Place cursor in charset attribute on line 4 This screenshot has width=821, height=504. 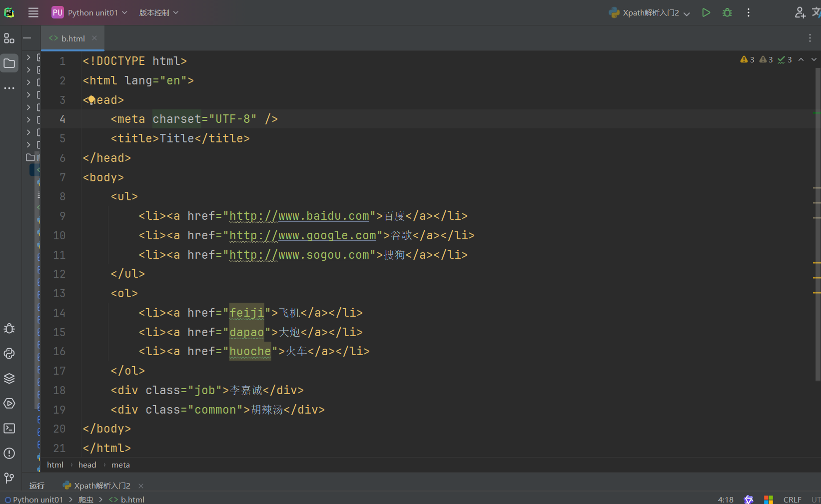pos(177,119)
